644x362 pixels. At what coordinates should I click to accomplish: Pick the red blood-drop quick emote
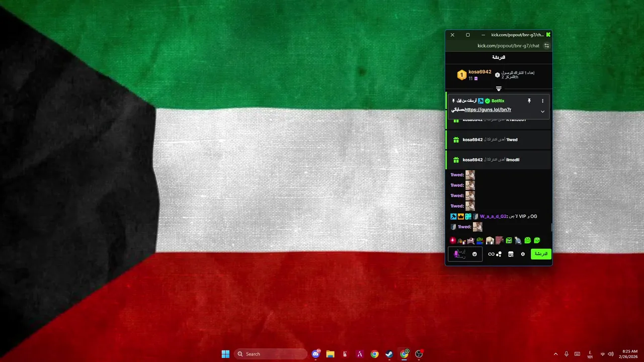(452, 240)
